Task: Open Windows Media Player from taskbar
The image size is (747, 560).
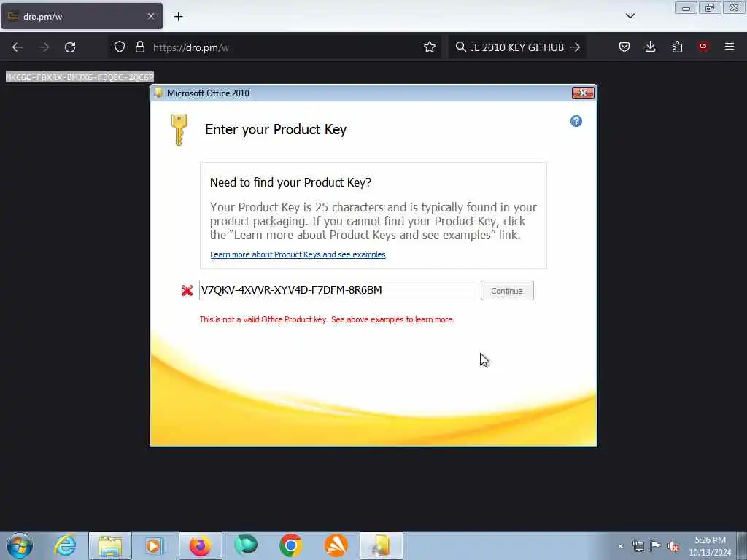Action: click(x=155, y=545)
